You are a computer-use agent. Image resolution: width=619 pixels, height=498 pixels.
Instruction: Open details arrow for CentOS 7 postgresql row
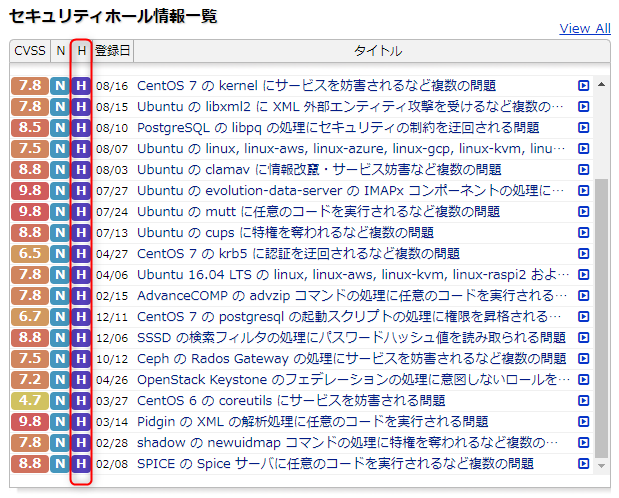(x=583, y=317)
